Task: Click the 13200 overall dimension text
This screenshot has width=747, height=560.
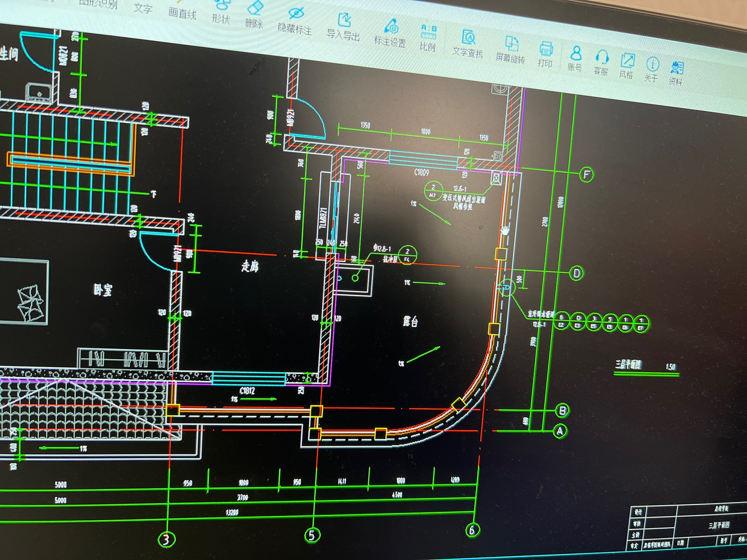Action: click(232, 512)
